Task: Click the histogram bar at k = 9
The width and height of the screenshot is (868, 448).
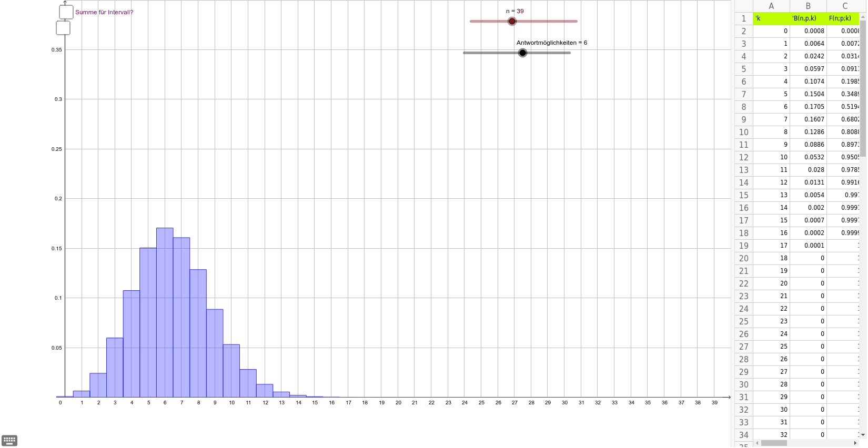Action: tap(215, 353)
